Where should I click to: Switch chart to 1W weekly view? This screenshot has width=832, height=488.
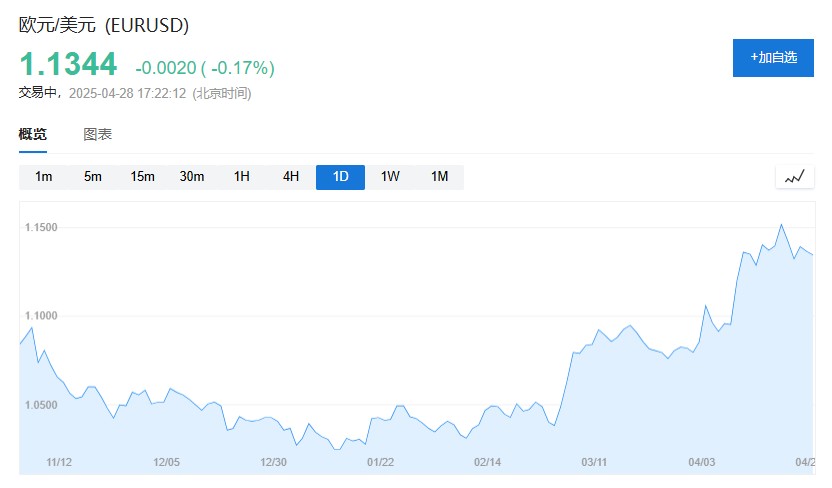click(x=390, y=177)
